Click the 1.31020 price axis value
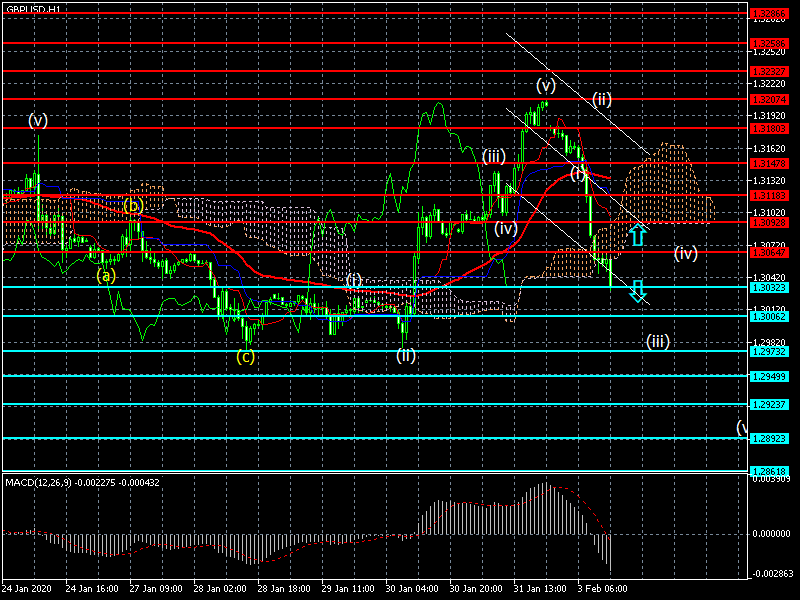The image size is (800, 600). click(769, 213)
